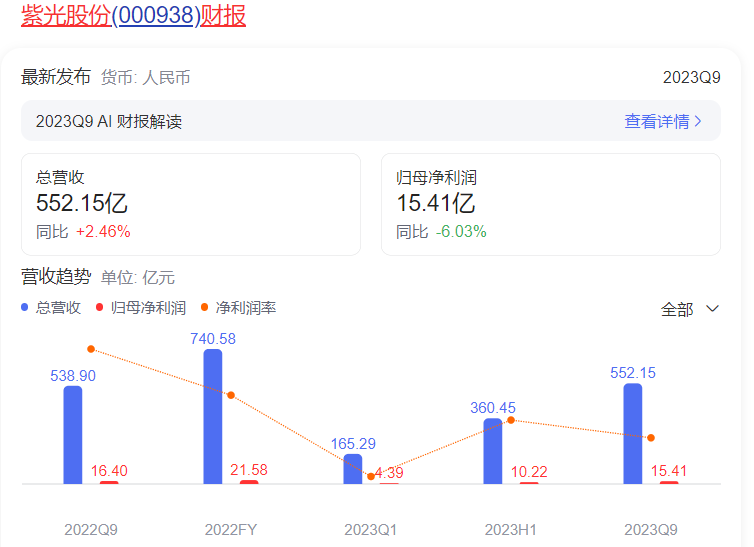The width and height of the screenshot is (754, 547).
Task: Click the 740.58 revenue value label
Action: click(213, 339)
